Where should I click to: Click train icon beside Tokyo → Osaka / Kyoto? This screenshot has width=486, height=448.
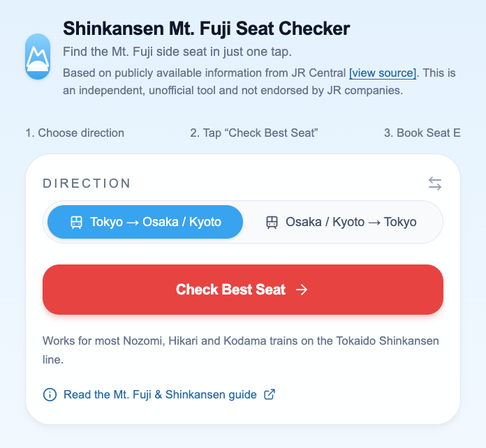click(76, 222)
